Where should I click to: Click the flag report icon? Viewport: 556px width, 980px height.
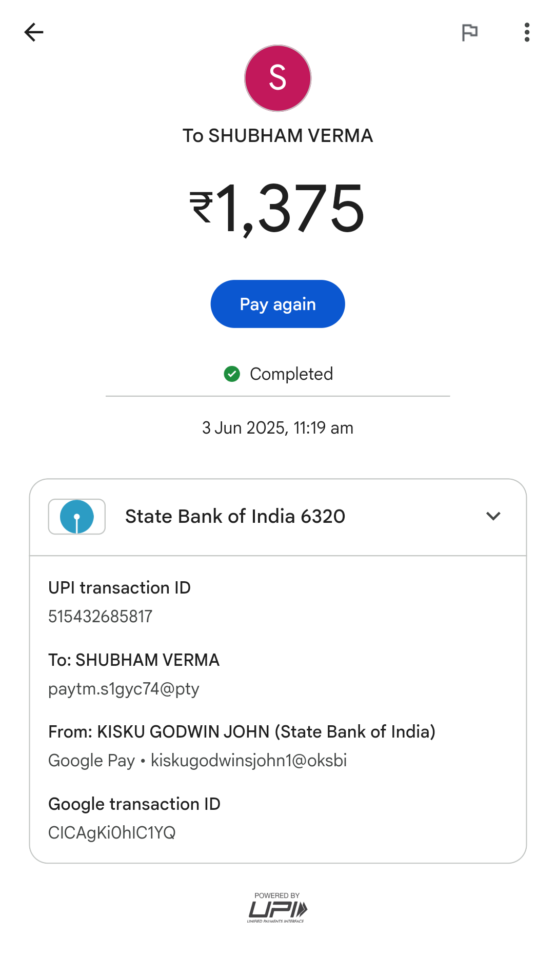pos(469,32)
